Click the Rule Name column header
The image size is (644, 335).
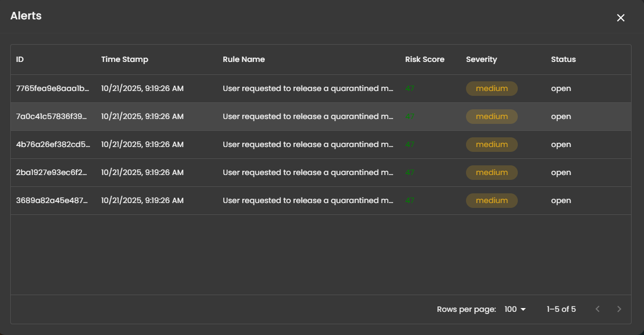[244, 59]
